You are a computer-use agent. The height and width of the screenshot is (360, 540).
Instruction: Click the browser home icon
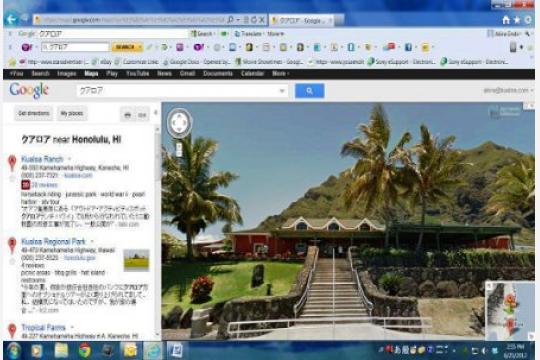tap(506, 20)
